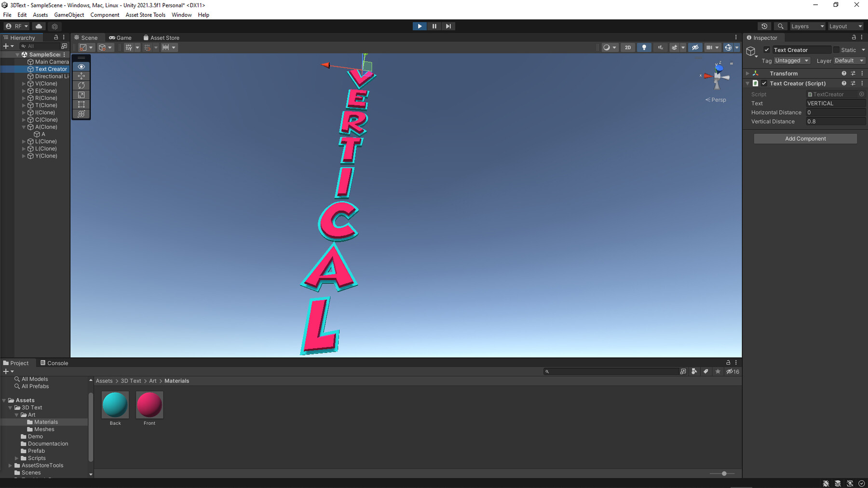The image size is (868, 488).
Task: Toggle grid visibility button in Scene toolbar
Action: click(x=128, y=47)
